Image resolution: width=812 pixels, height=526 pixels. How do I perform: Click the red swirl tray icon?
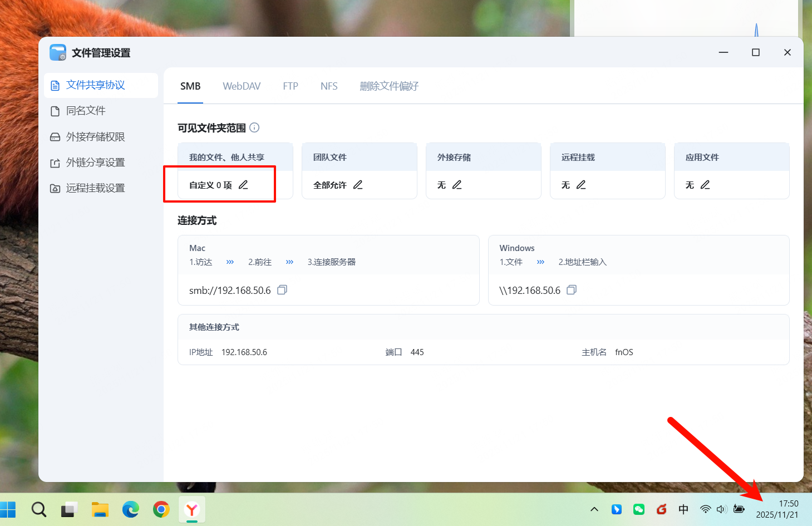point(661,509)
